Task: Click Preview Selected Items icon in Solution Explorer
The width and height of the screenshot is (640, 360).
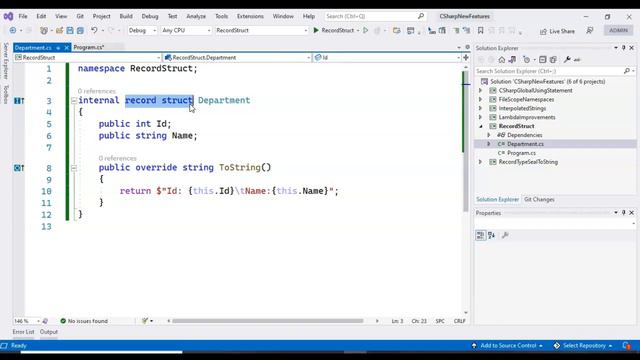Action: [x=577, y=60]
